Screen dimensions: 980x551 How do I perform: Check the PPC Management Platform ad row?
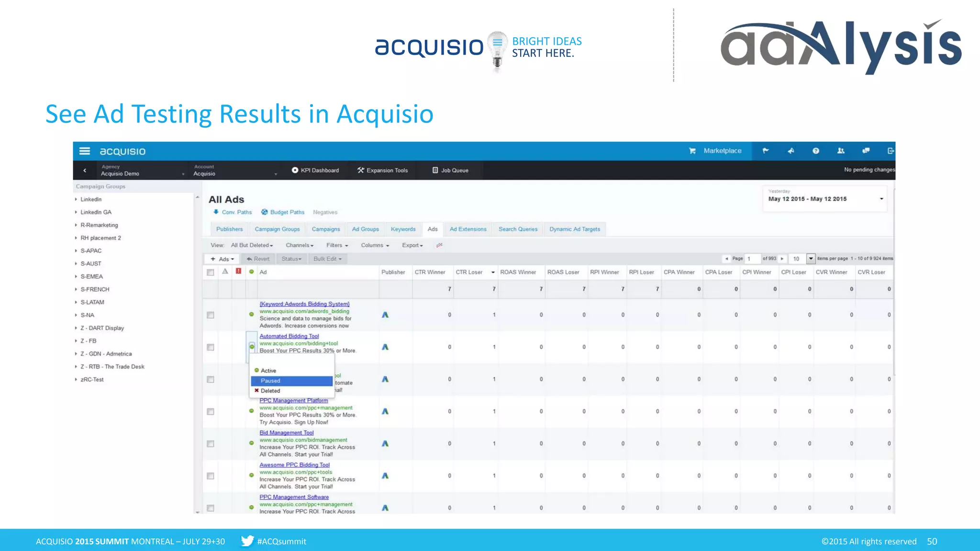tap(211, 411)
